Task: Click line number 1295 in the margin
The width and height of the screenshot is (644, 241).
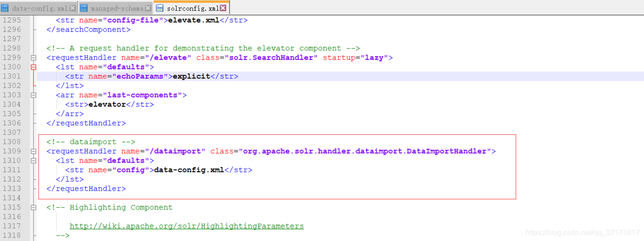Action: point(12,20)
